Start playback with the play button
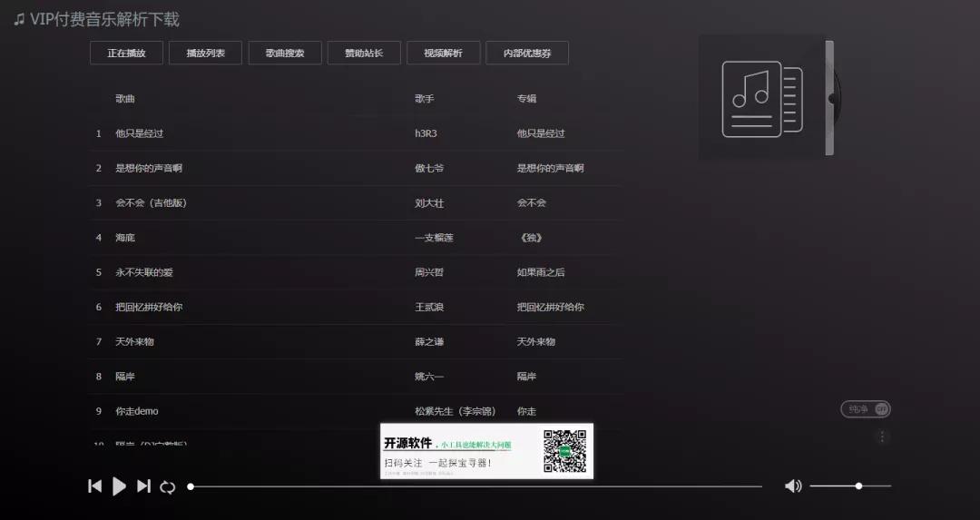The height and width of the screenshot is (520, 980). click(119, 486)
